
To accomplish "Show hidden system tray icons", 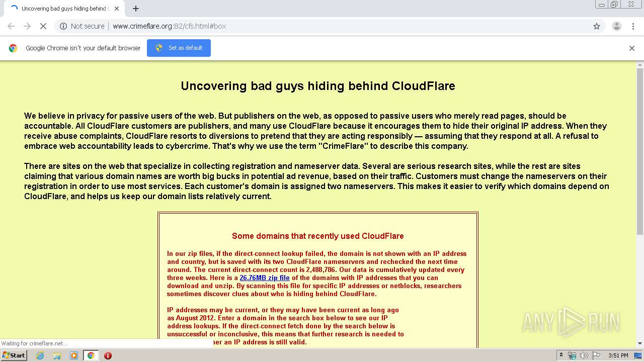I will tap(561, 355).
